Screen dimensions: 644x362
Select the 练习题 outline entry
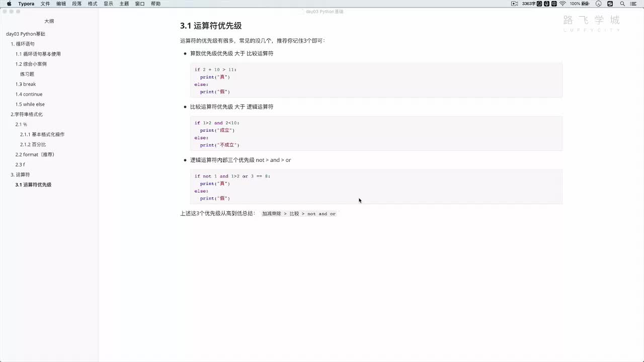click(x=27, y=74)
